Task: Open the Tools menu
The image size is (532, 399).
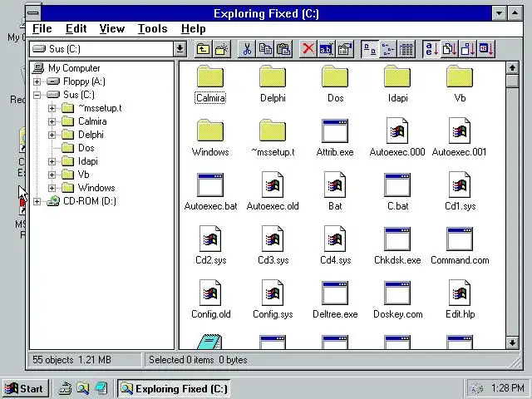Action: pos(152,29)
